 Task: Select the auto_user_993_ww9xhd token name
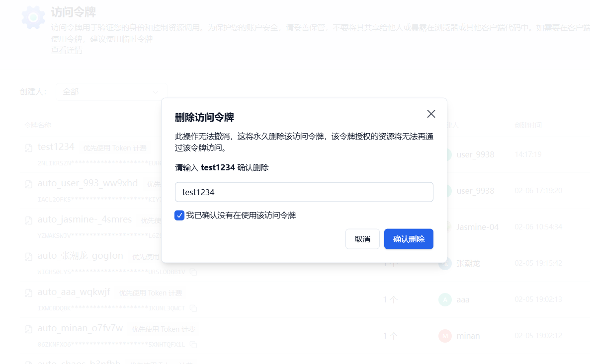pos(87,183)
